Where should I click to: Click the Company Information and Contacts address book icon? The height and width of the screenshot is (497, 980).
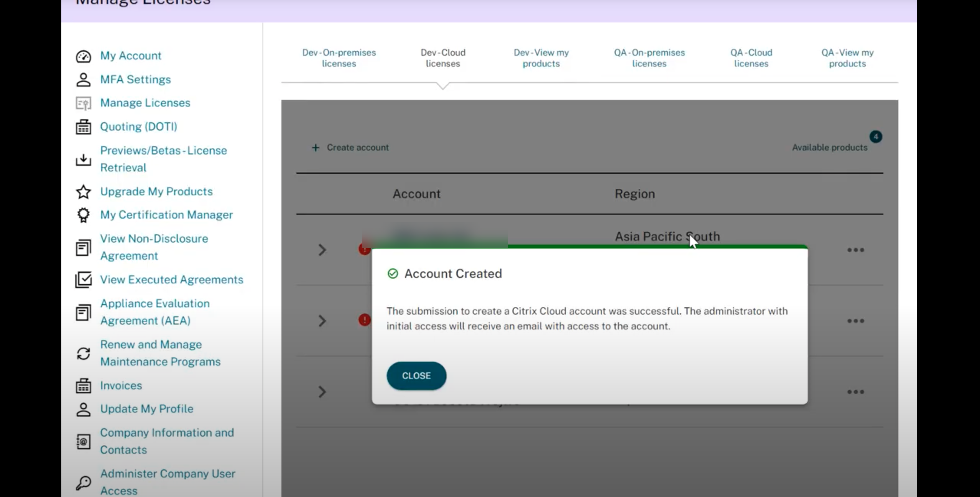(83, 441)
